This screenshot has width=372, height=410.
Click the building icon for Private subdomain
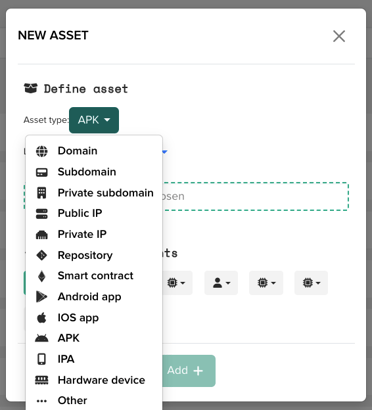(x=42, y=193)
